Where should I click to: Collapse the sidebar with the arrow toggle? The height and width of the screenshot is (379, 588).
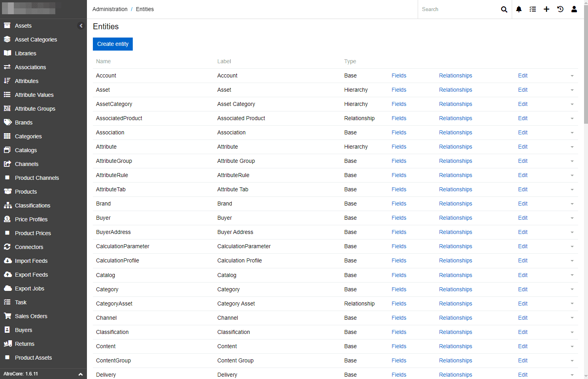pyautogui.click(x=81, y=26)
